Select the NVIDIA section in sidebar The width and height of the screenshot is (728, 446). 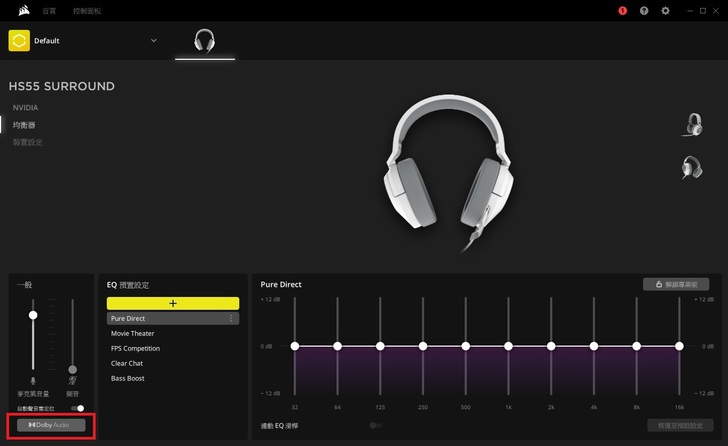(26, 107)
